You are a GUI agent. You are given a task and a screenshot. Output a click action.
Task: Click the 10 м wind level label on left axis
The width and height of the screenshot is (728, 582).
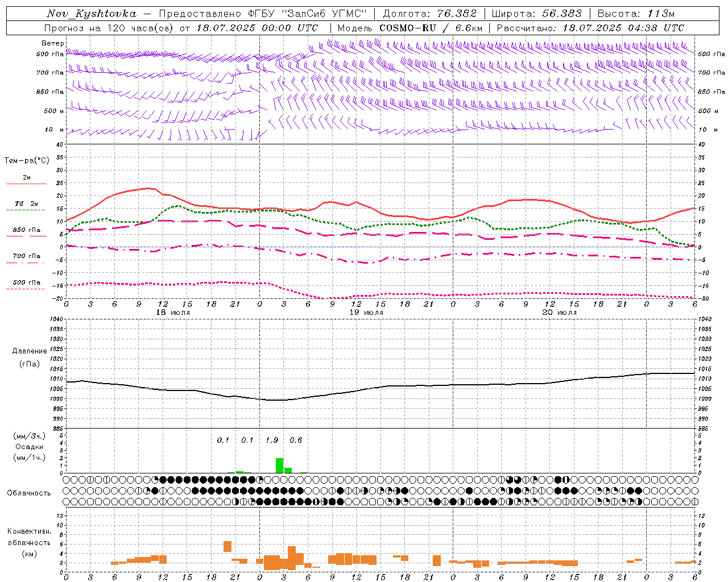click(55, 130)
